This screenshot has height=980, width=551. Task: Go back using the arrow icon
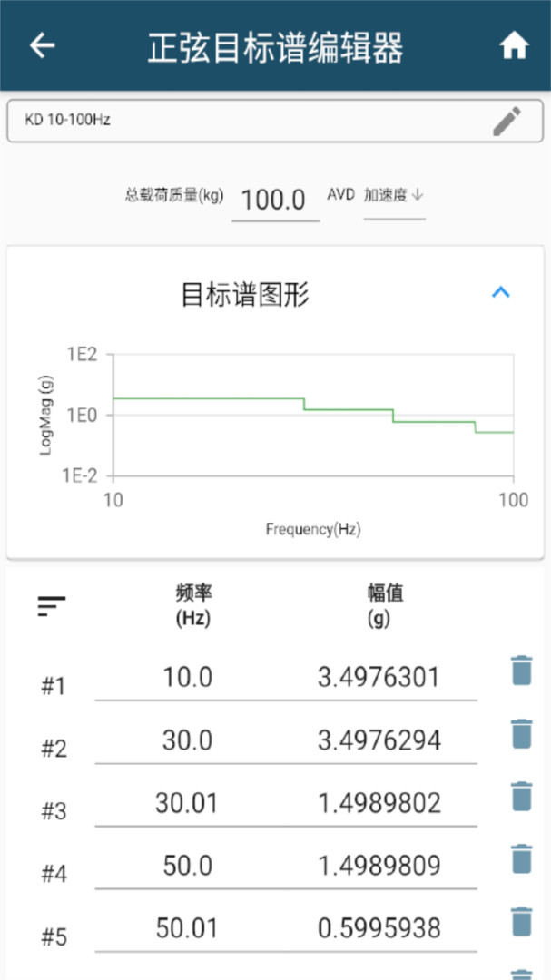click(x=43, y=45)
